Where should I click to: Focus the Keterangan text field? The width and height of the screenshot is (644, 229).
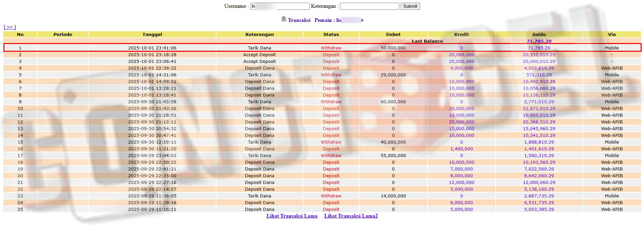point(369,6)
